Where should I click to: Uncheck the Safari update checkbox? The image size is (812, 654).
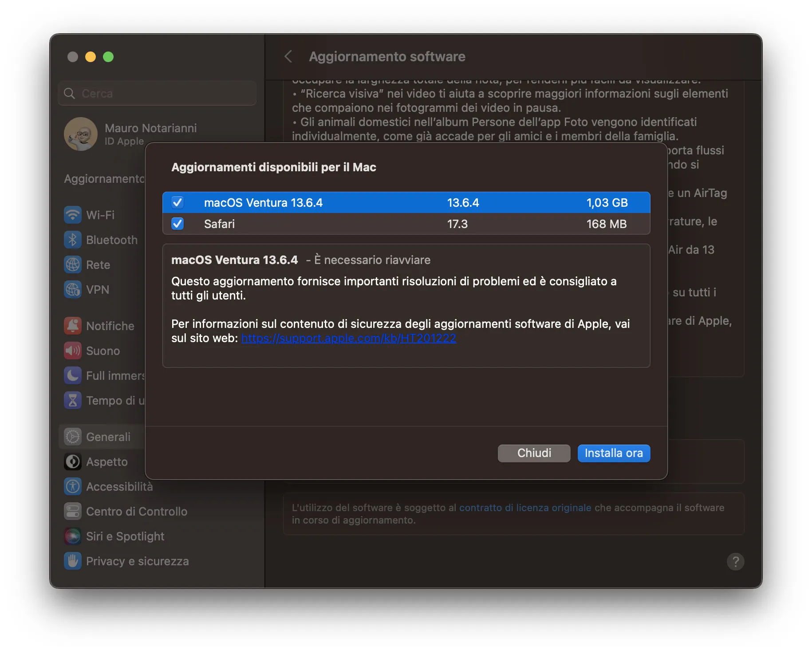(x=177, y=224)
